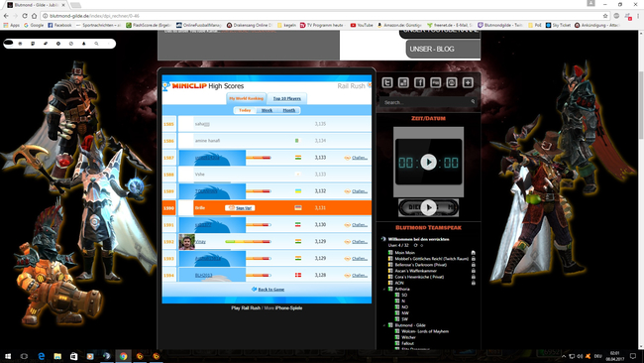This screenshot has width=644, height=363.
Task: Collapse the Arthoria channel tree
Action: (x=384, y=289)
